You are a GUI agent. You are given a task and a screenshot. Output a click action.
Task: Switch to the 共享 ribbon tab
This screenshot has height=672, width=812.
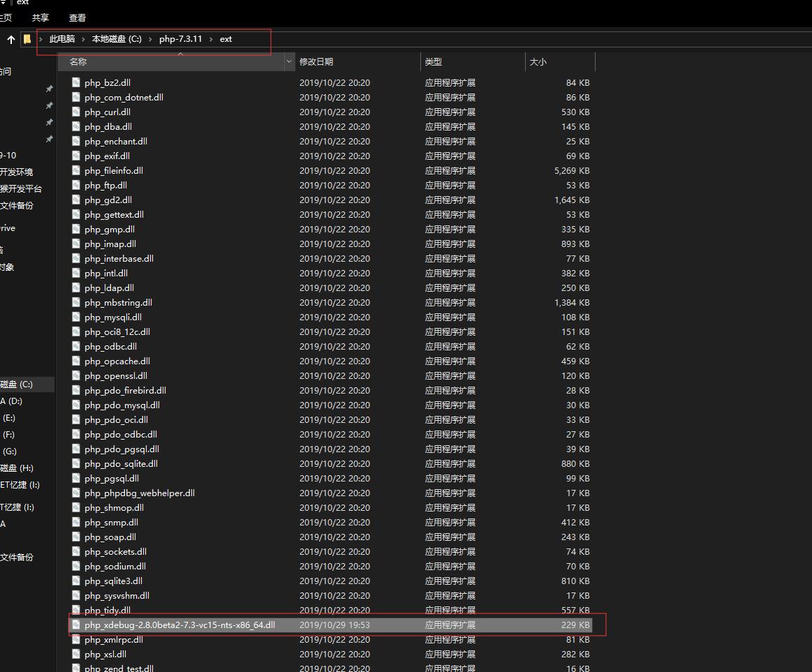(x=40, y=17)
